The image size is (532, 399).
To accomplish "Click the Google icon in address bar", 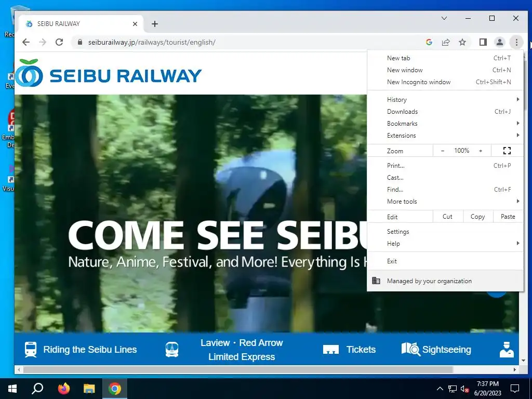I will pyautogui.click(x=429, y=42).
